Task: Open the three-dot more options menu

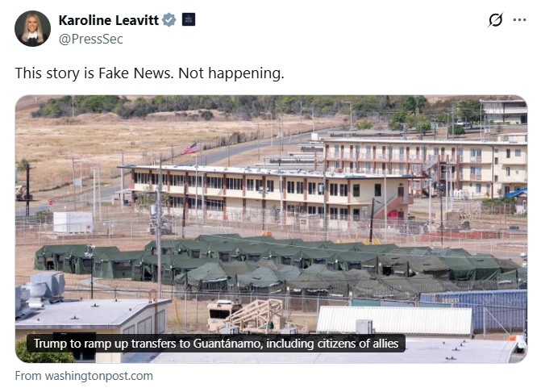Action: coord(519,20)
